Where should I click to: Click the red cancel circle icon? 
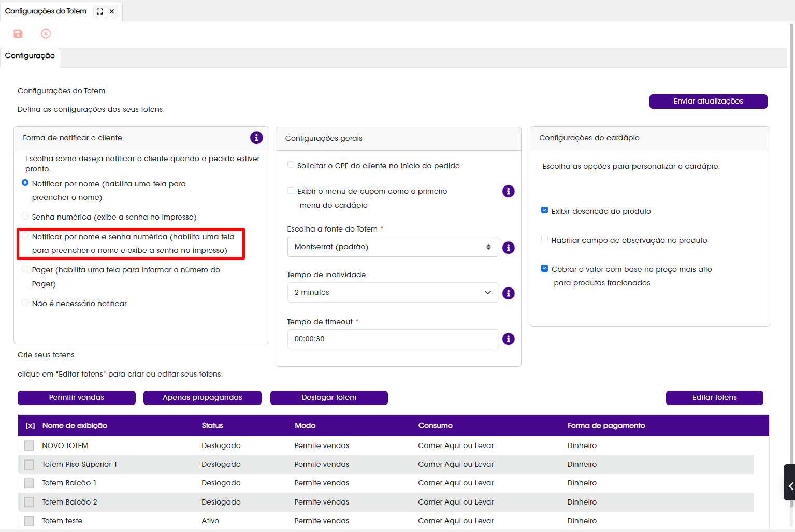46,34
